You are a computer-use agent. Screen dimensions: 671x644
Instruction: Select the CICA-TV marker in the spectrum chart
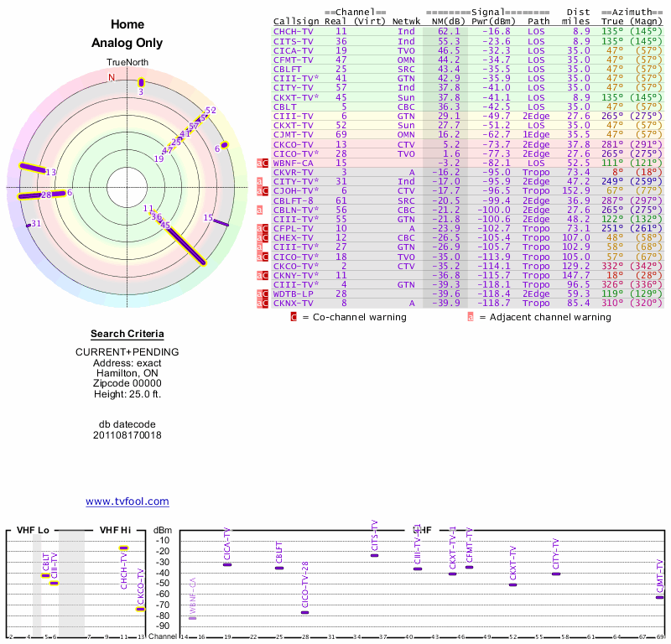227,564
